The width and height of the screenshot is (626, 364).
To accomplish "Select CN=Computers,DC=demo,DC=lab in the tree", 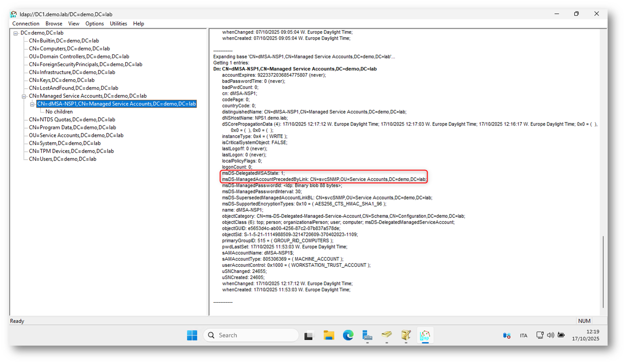I will point(69,49).
